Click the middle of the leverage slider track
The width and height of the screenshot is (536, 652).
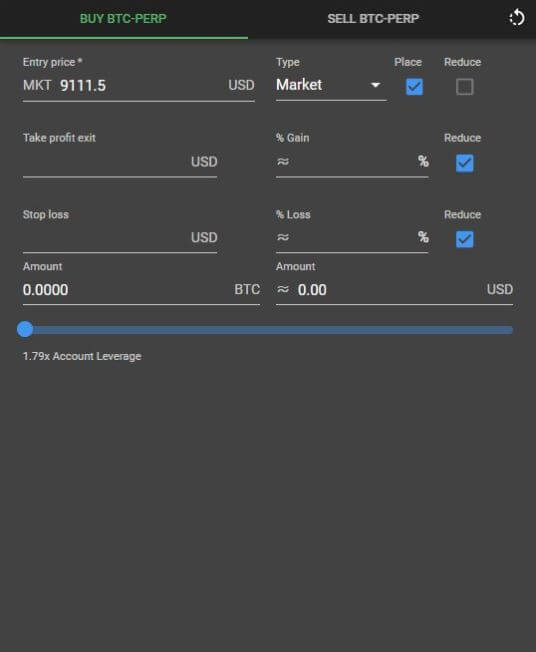(x=268, y=330)
